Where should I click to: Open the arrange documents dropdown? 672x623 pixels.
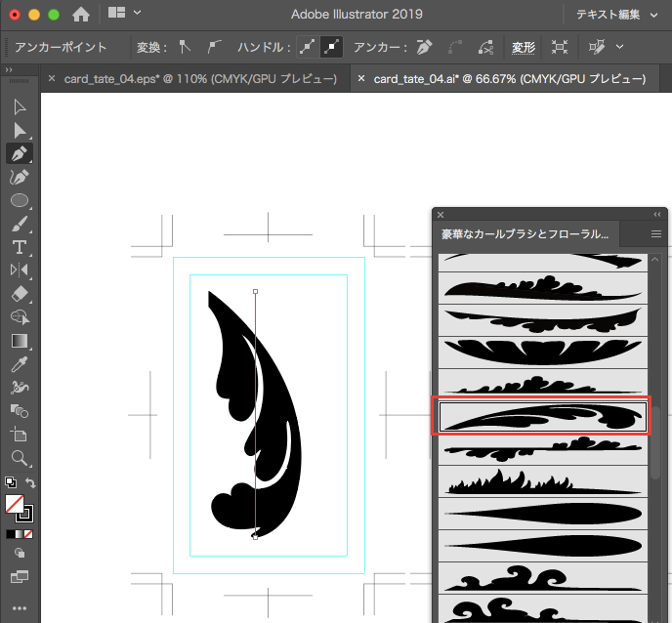(125, 14)
